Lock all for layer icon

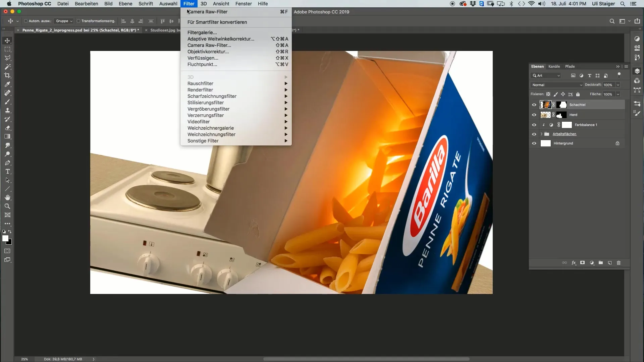[578, 94]
